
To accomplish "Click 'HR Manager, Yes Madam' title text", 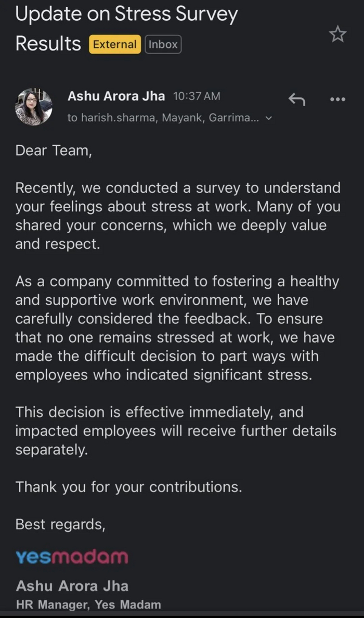I will 88,604.
